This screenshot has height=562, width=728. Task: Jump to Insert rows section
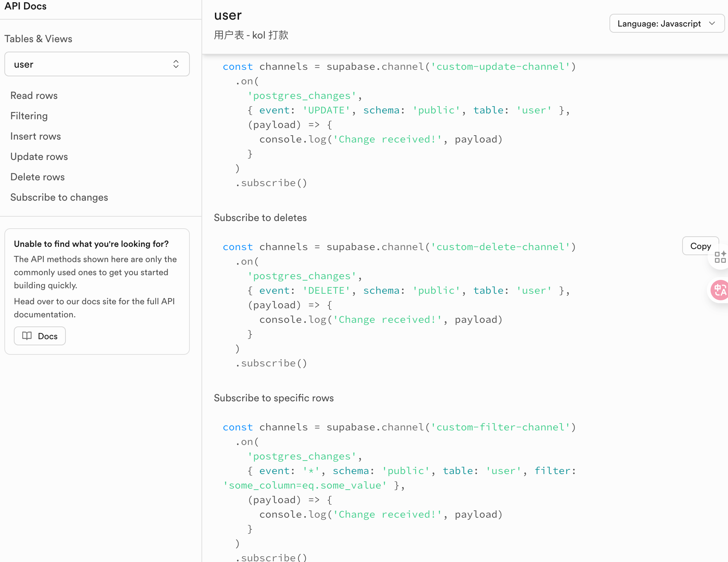click(x=35, y=136)
